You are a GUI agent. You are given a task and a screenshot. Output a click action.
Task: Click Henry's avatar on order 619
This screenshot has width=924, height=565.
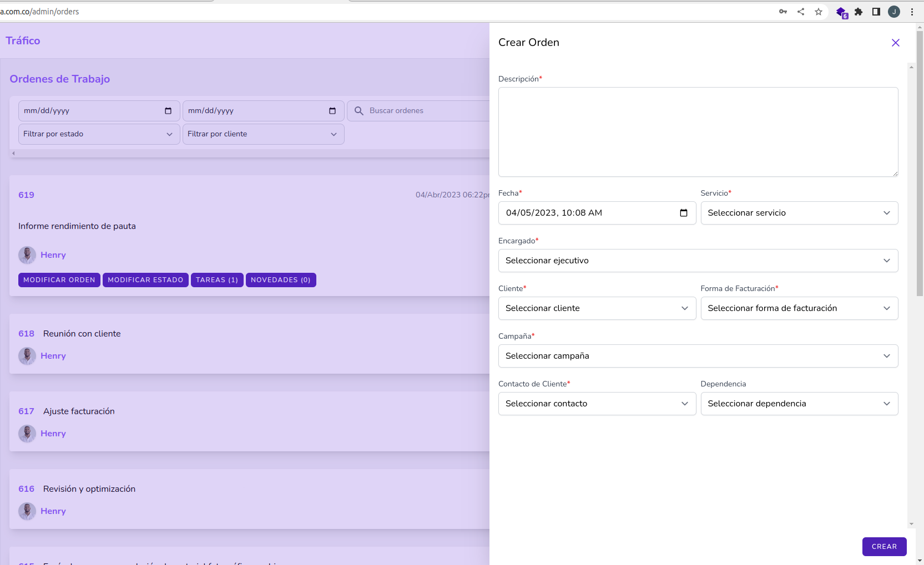(27, 255)
